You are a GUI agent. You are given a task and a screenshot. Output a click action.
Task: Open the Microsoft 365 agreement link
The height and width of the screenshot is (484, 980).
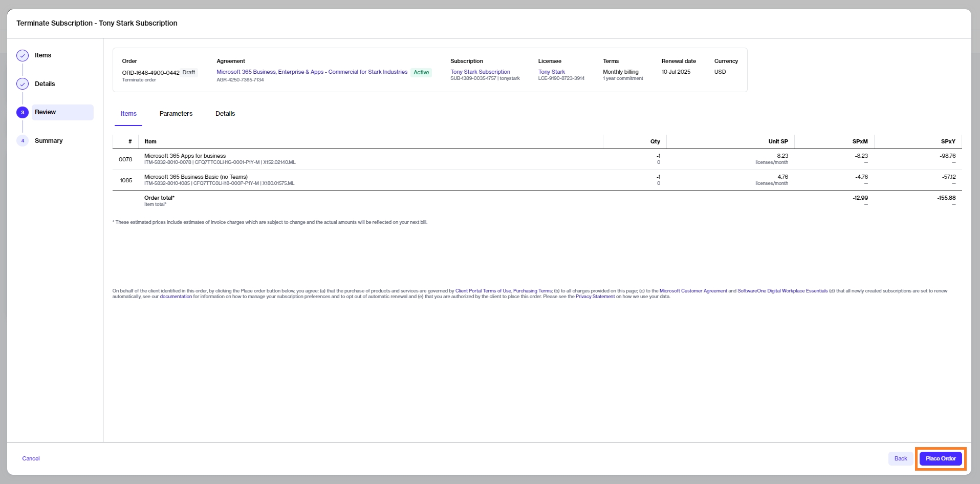[312, 72]
